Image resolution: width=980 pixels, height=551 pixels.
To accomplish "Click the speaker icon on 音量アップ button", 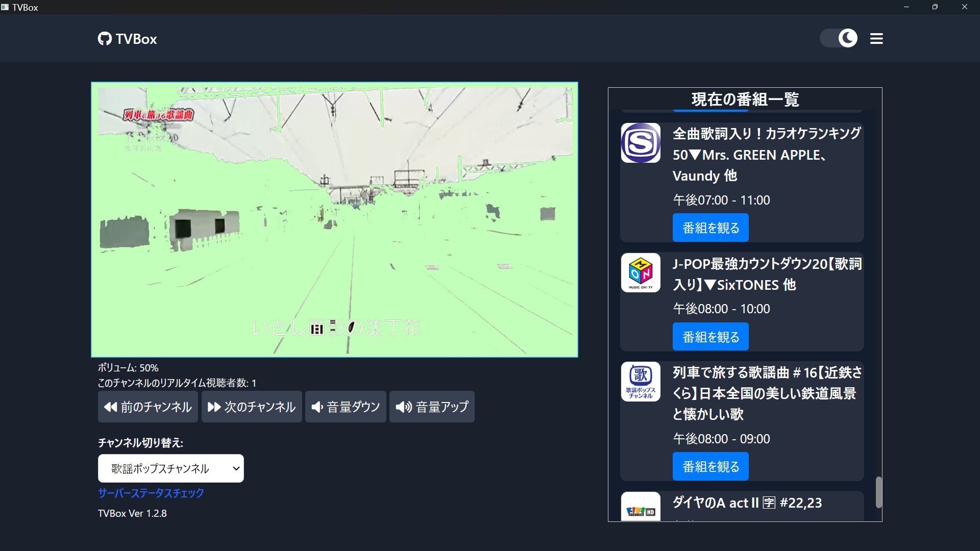I will [x=403, y=407].
